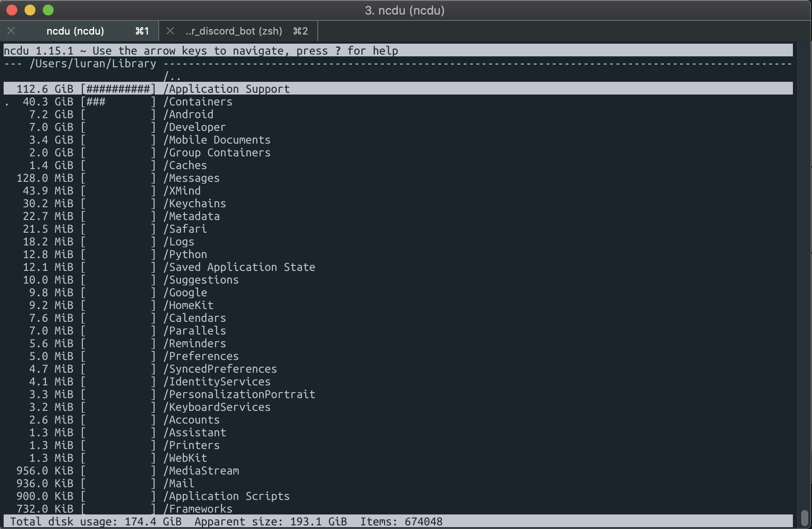
Task: Click the terminal scrollbar thumb at bottom right
Action: 804,517
